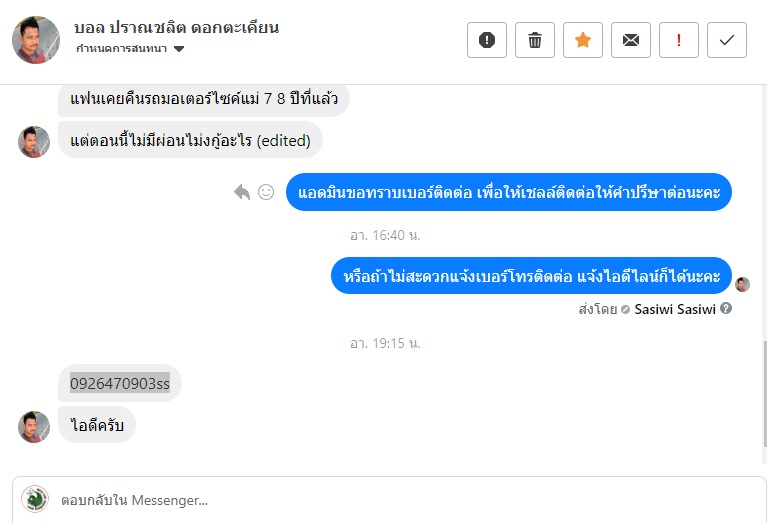Delete conversation with the trash icon

pos(535,40)
